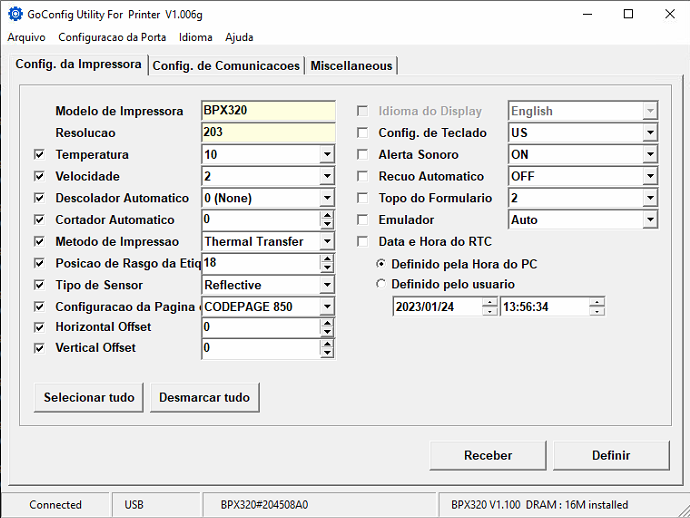
Task: Decrease Posicao de Rasgo value
Action: click(x=327, y=267)
